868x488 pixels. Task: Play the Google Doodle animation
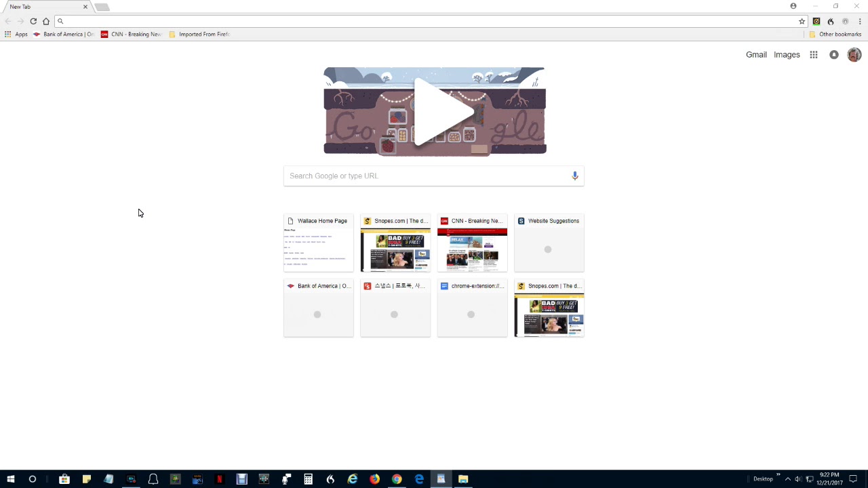point(443,112)
